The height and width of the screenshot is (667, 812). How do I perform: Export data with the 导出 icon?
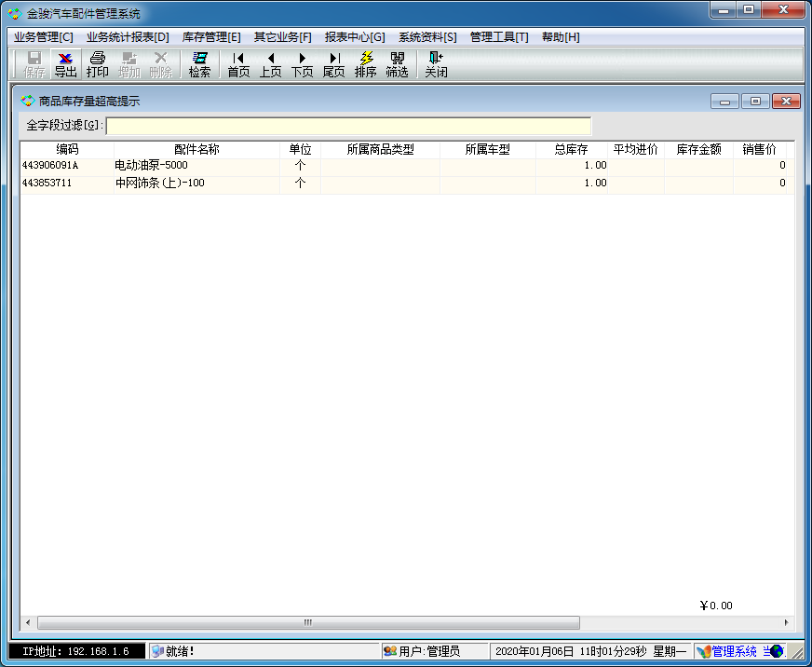66,65
